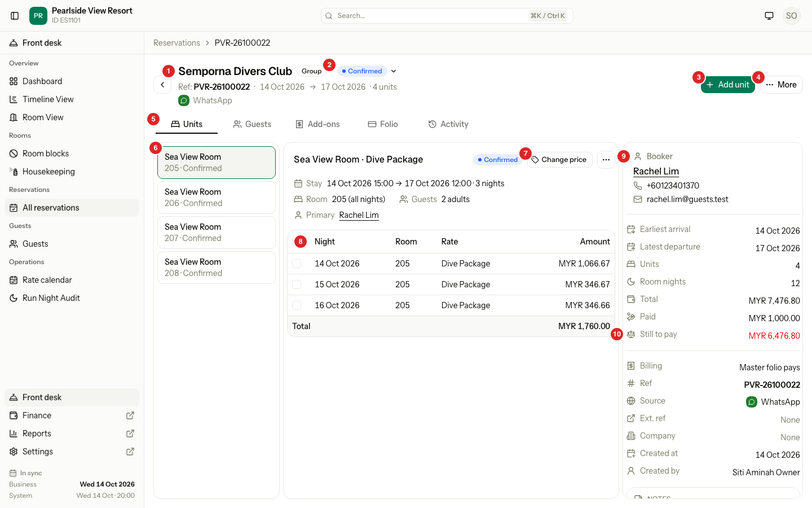Open primary guest Rachel Lim link
Viewport: 812px width, 508px height.
(x=359, y=215)
